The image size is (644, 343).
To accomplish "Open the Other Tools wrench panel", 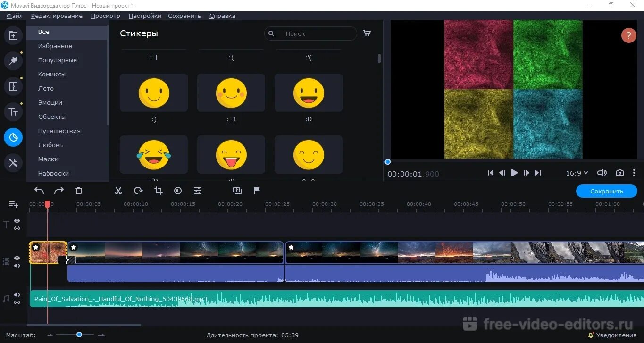I will (13, 163).
